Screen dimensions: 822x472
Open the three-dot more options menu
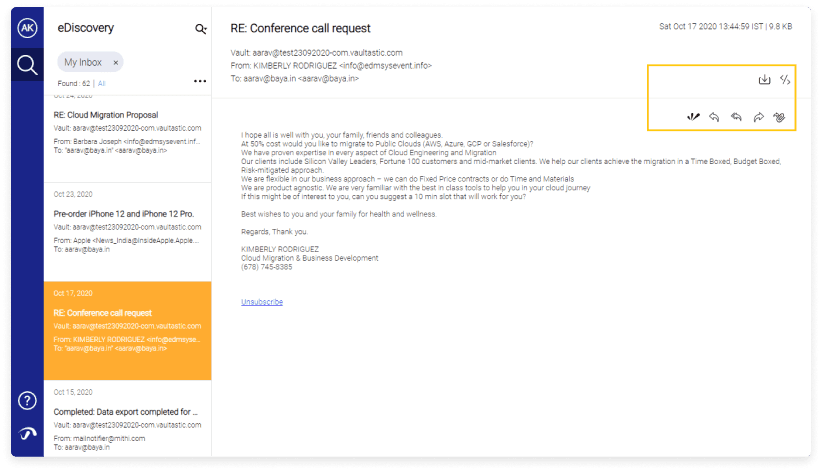point(200,81)
